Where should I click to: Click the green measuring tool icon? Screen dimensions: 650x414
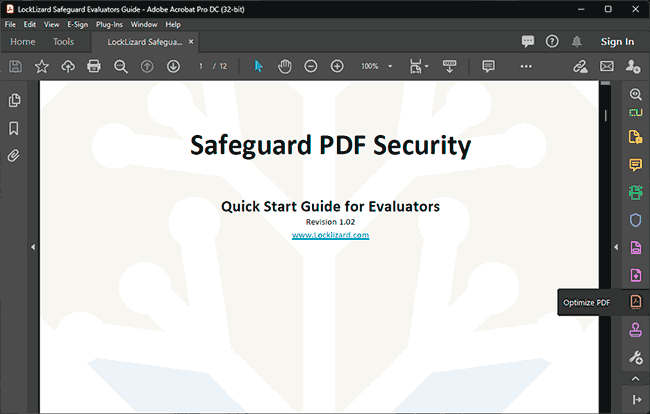point(635,112)
